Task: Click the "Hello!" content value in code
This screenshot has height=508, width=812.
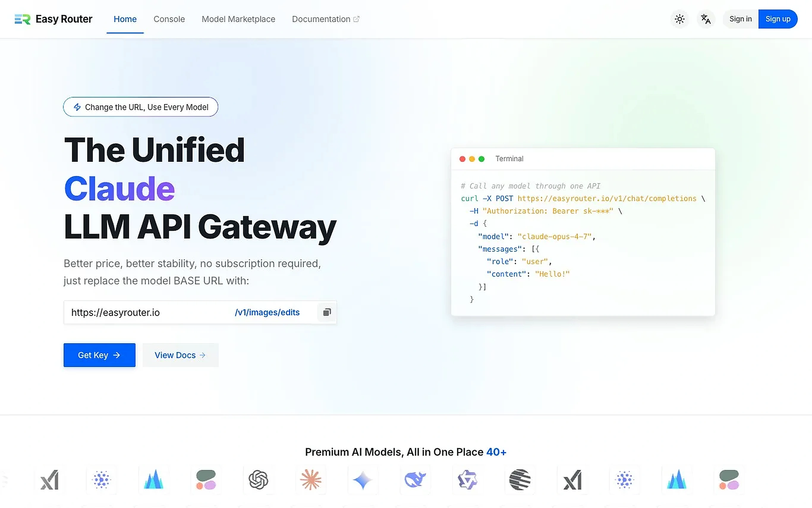Action: click(552, 274)
